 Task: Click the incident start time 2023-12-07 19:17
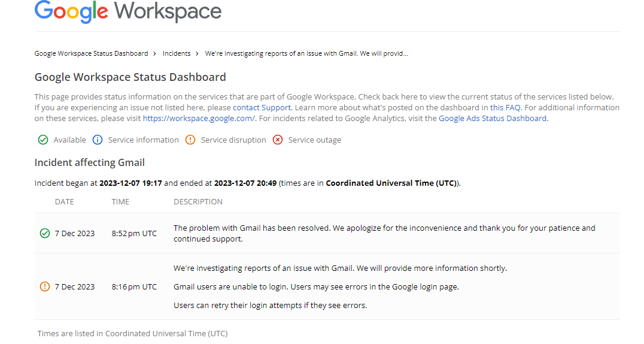[x=130, y=183]
